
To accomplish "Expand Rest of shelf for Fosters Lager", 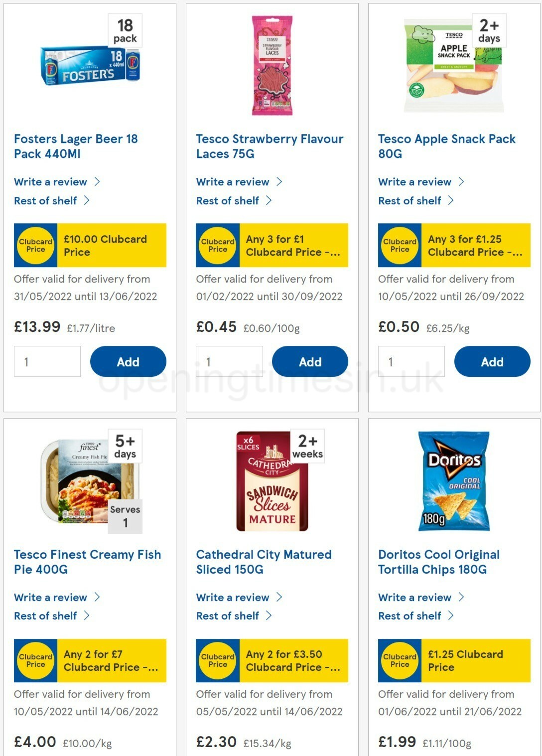I will (x=46, y=200).
